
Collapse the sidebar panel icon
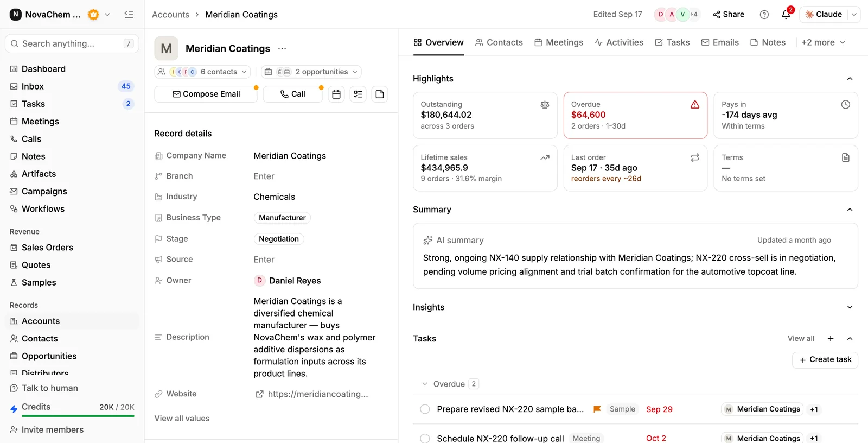129,15
